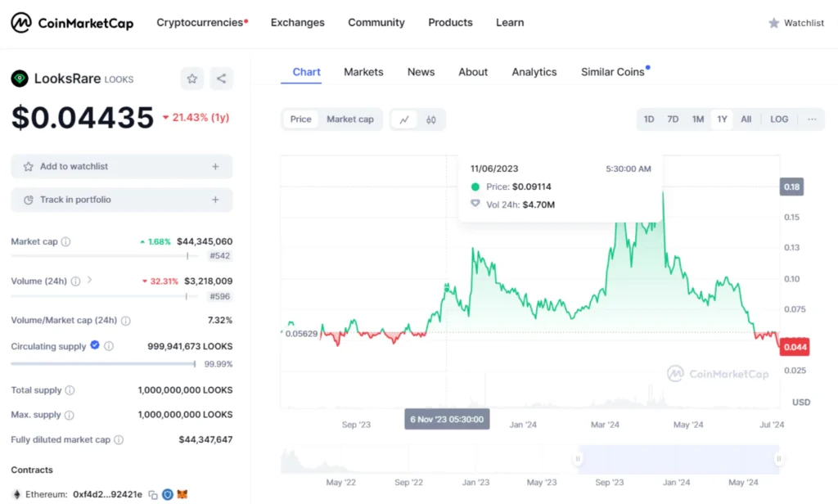Copy the Ethereum contract address
Image resolution: width=838 pixels, height=504 pixels.
(153, 495)
